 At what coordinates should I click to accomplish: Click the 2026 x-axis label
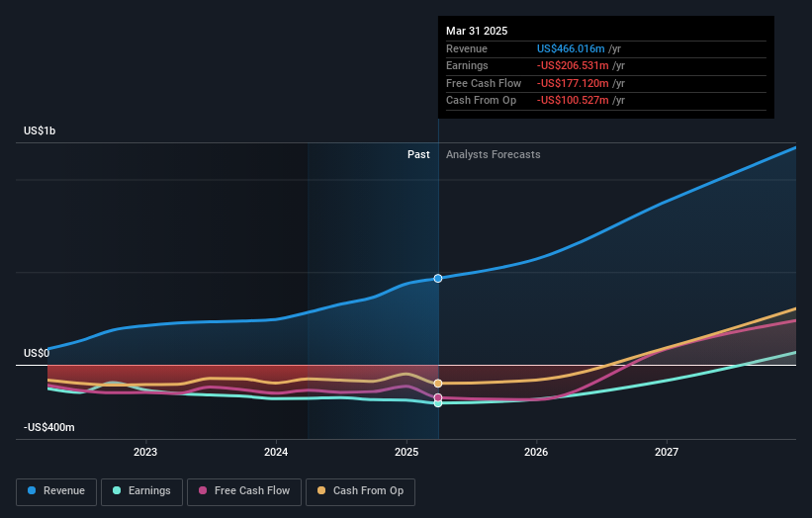(x=536, y=452)
